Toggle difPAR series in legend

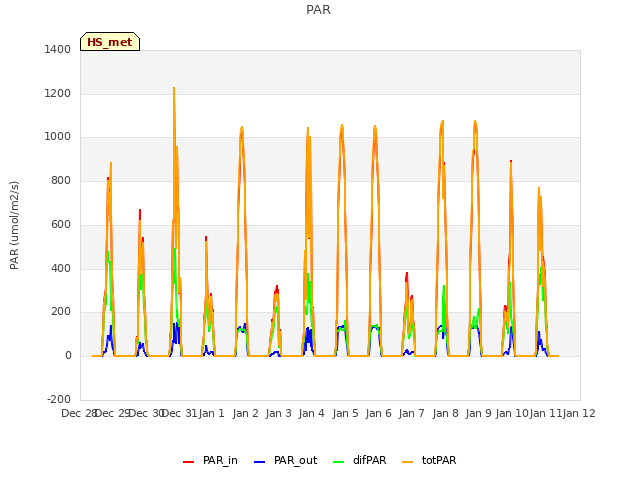coord(360,460)
